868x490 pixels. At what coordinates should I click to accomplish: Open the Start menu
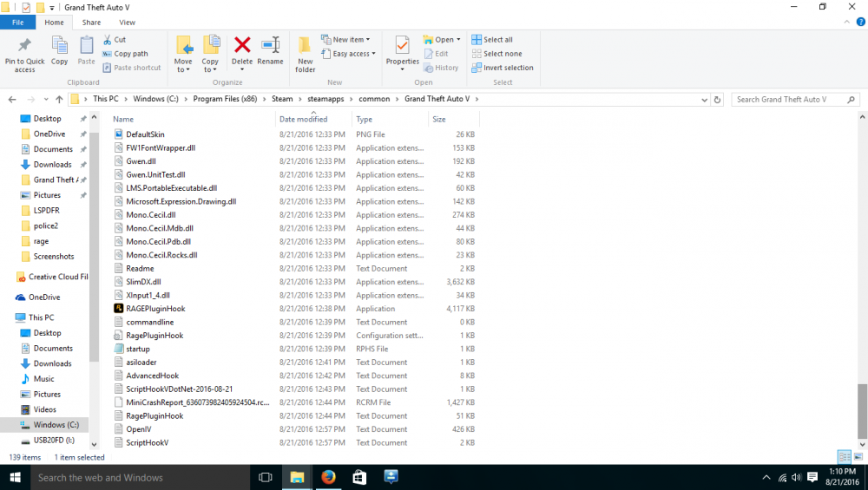(x=15, y=477)
